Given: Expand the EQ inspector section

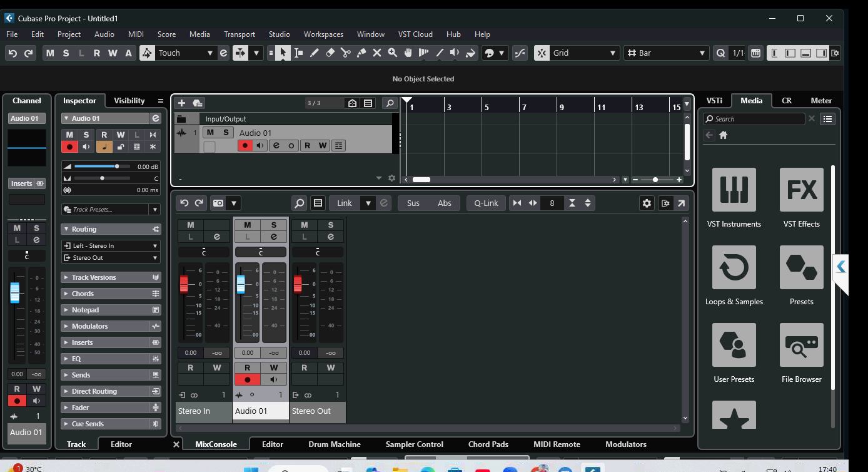Looking at the screenshot, I should (x=111, y=359).
